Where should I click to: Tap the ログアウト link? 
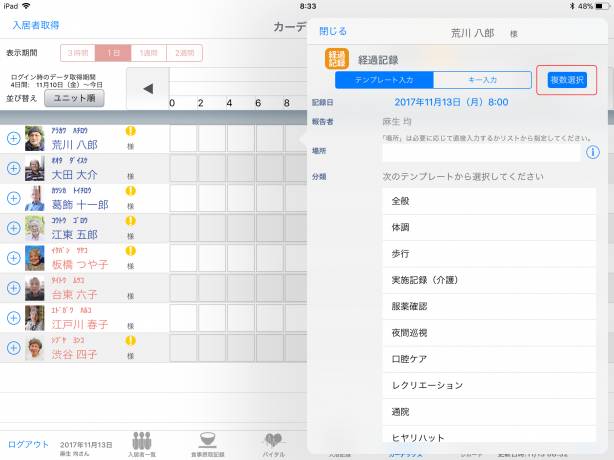[x=28, y=444]
